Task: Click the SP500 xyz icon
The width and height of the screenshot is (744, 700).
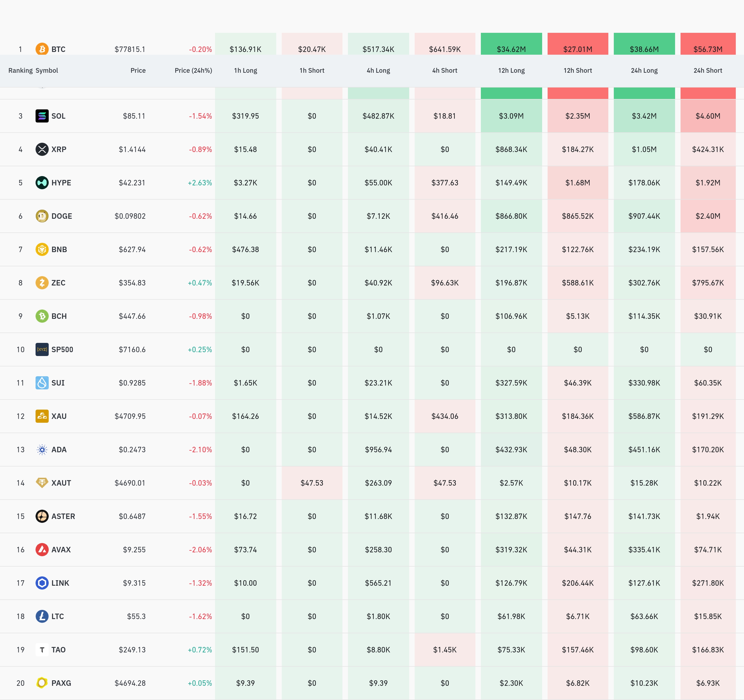Action: pyautogui.click(x=42, y=349)
